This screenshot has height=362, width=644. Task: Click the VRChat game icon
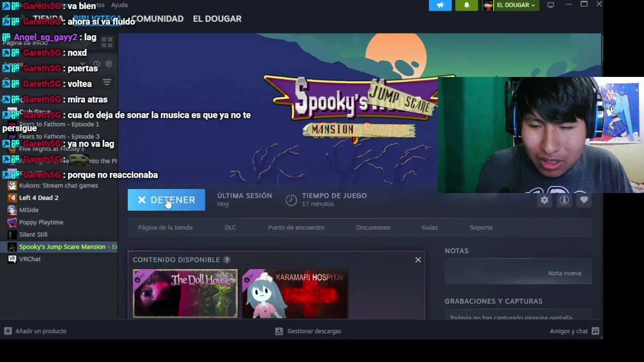[12, 259]
